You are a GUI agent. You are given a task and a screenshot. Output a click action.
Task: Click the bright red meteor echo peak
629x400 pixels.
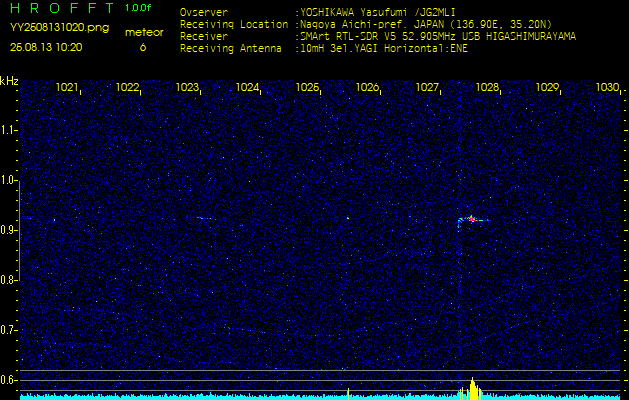pyautogui.click(x=473, y=219)
